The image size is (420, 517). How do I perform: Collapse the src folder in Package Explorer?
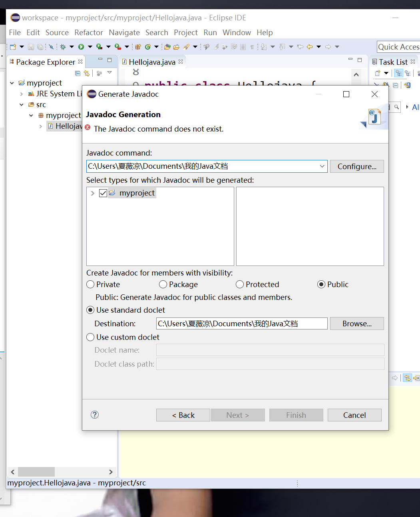click(x=22, y=105)
